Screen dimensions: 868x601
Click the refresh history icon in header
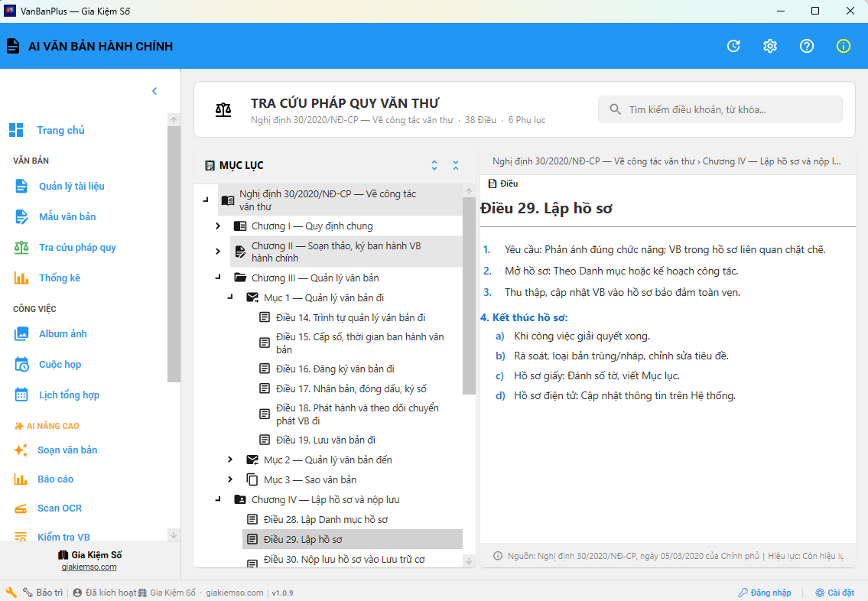[x=733, y=46]
